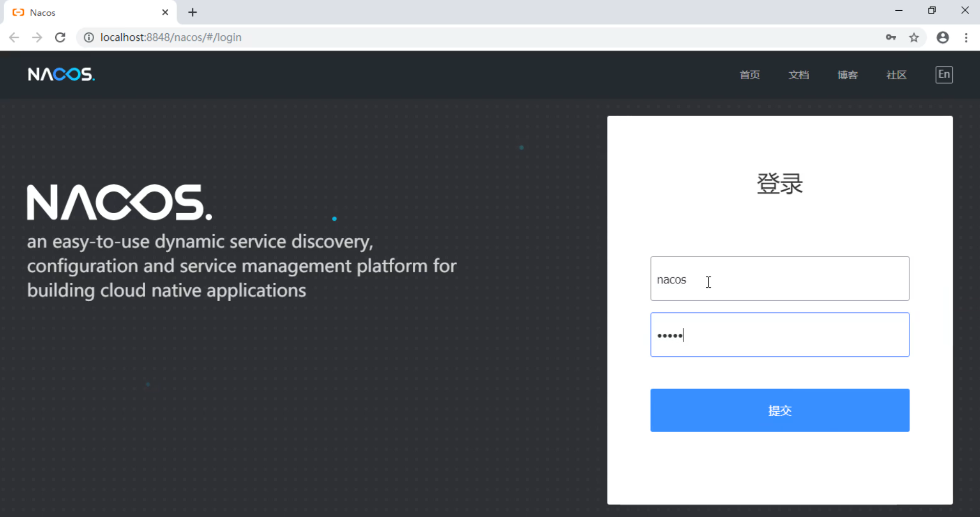The height and width of the screenshot is (517, 980).
Task: Open the 文档 menu item
Action: click(x=798, y=75)
